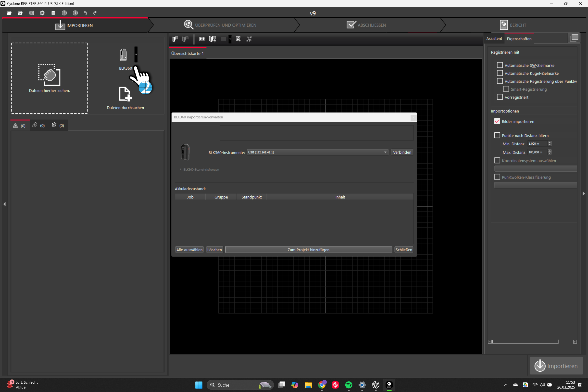Image resolution: width=588 pixels, height=392 pixels.
Task: Open the Punktwolken-Klassifizierung dropdown field
Action: [x=536, y=185]
